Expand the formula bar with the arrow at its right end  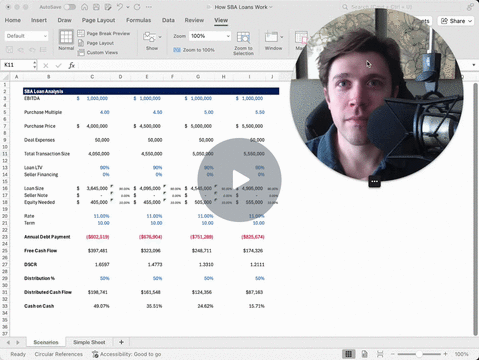pos(474,65)
